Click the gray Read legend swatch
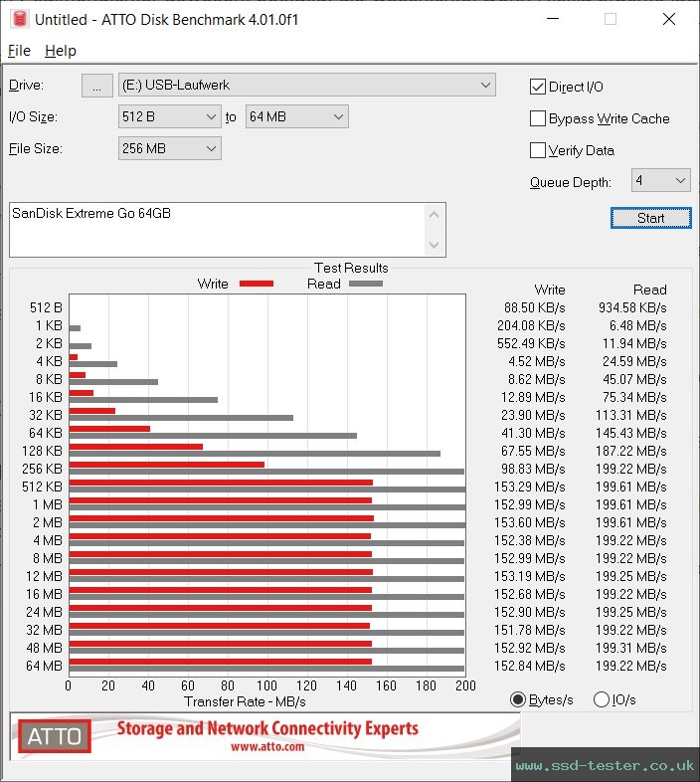The height and width of the screenshot is (782, 700). [x=366, y=284]
